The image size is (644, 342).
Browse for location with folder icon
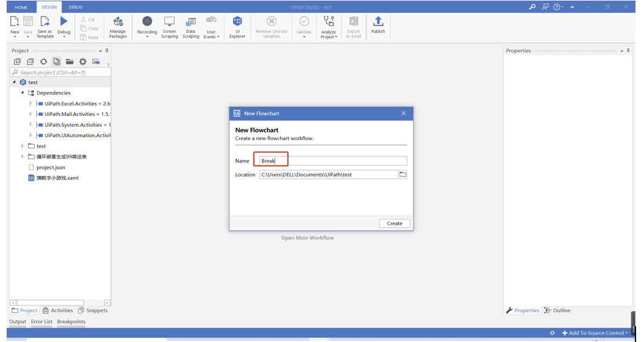pos(403,175)
